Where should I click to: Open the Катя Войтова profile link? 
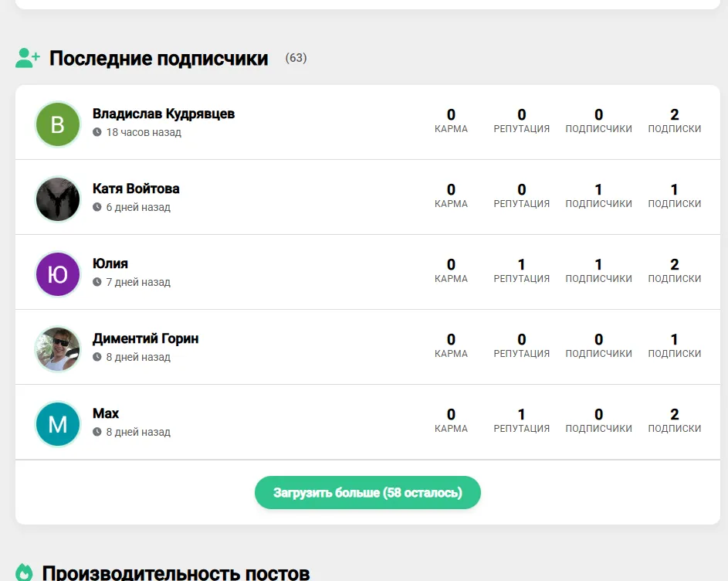click(136, 189)
